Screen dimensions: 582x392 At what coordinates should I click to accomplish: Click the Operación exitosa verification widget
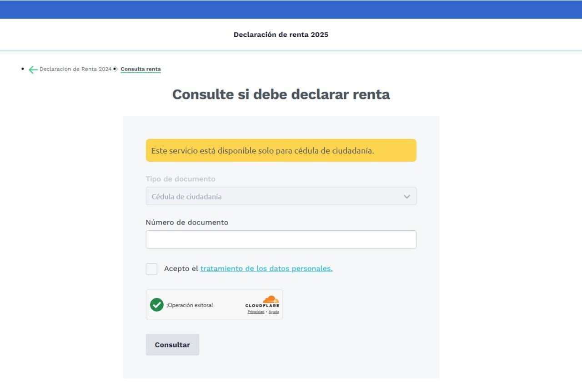tap(214, 304)
